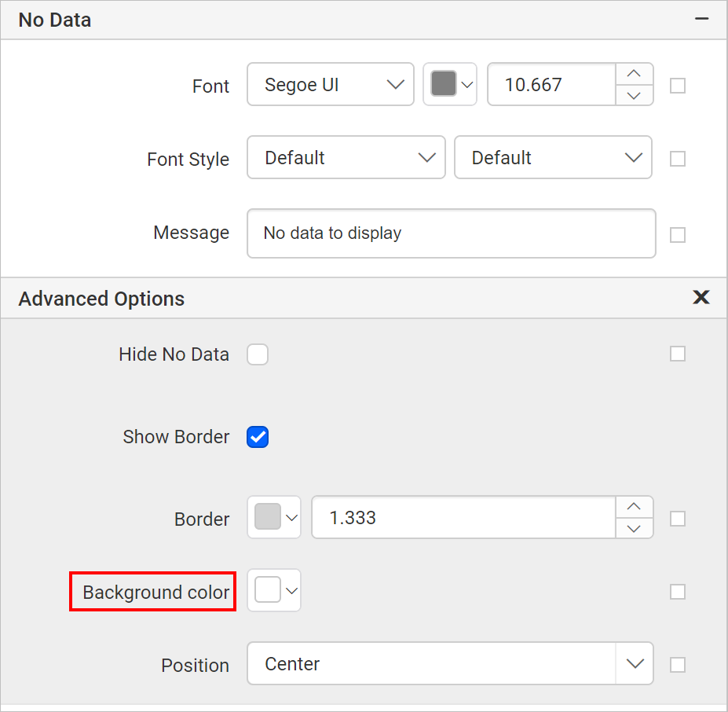Open the first Font Style dropdown
The height and width of the screenshot is (712, 728).
(x=346, y=157)
